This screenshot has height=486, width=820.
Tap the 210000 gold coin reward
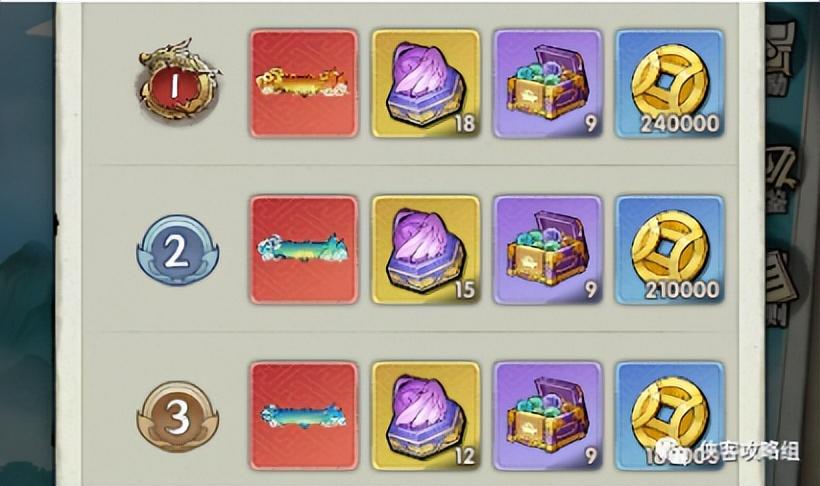tap(670, 250)
